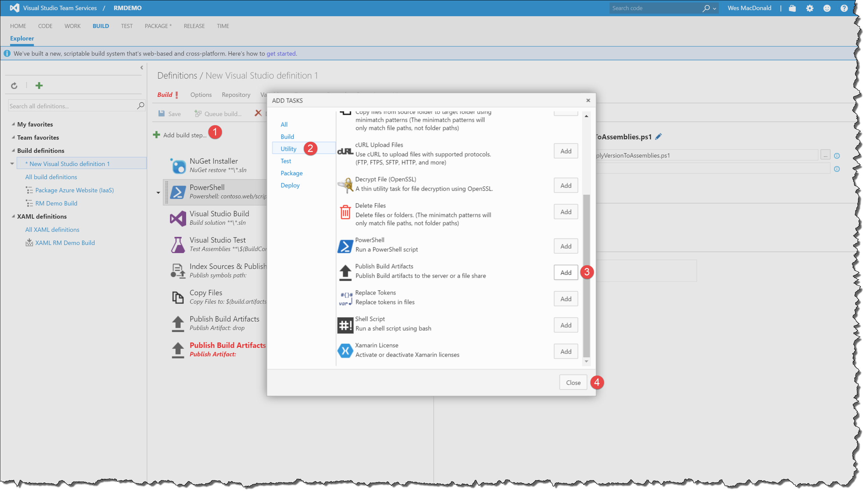868x494 pixels.
Task: Click the marketplace shopping bag icon
Action: tap(792, 8)
